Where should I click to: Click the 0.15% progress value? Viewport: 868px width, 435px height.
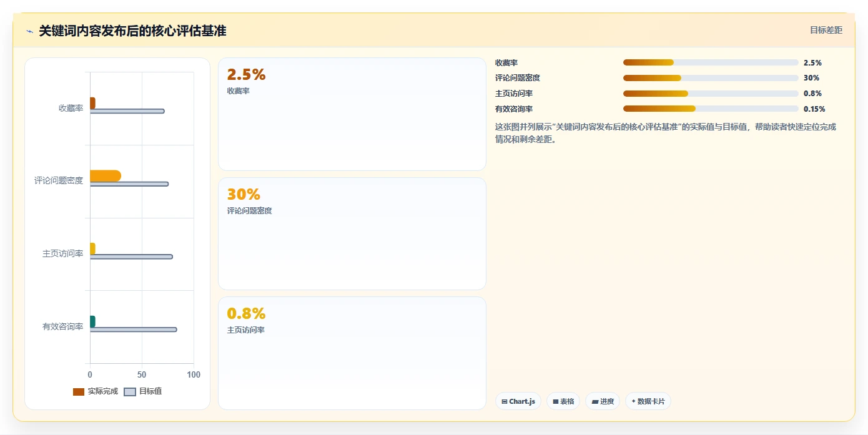click(x=814, y=109)
